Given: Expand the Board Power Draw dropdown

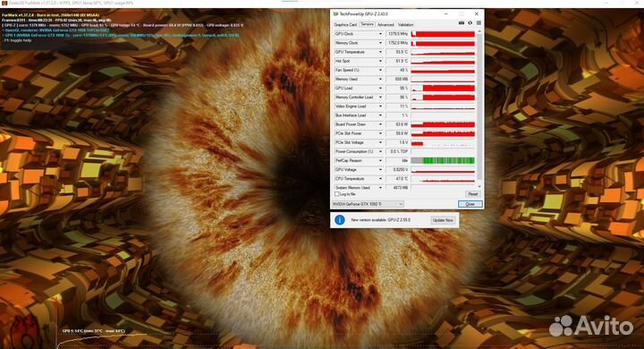Looking at the screenshot, I should [380, 124].
